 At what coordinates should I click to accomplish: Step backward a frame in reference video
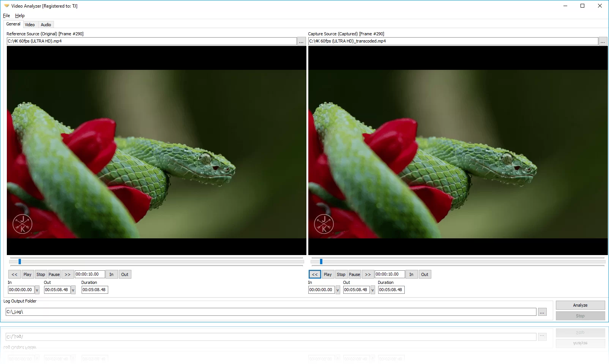click(x=14, y=274)
